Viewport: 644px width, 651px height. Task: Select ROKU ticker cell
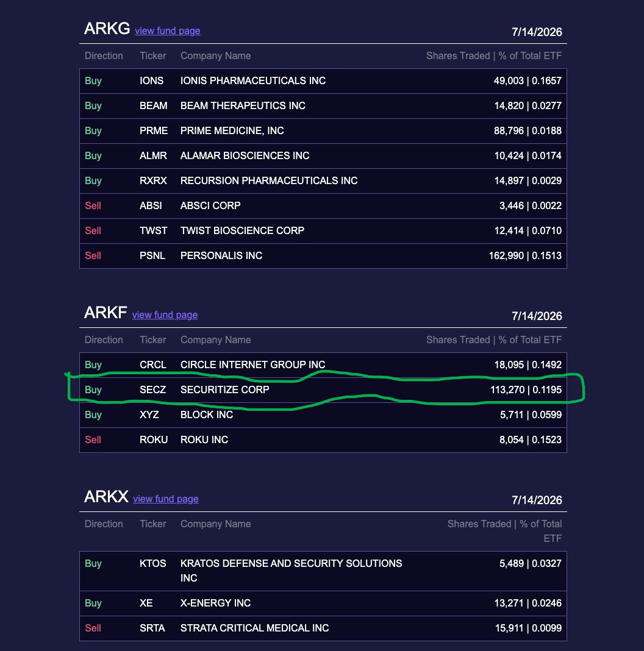pos(154,439)
